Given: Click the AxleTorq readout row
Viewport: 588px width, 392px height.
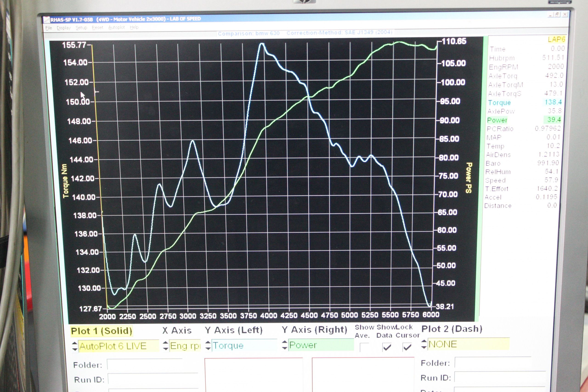Looking at the screenshot, I should (x=526, y=76).
